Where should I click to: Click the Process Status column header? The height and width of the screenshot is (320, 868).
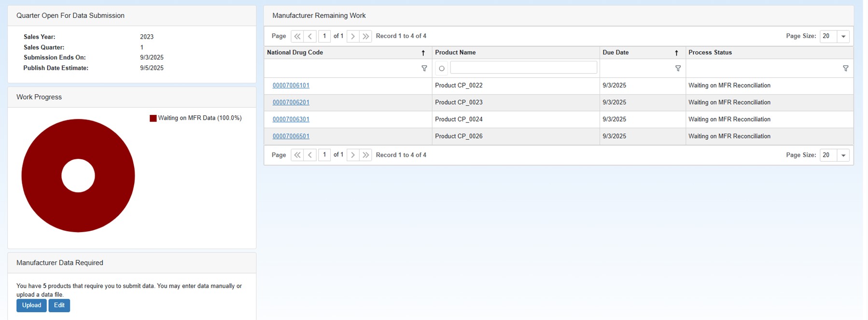[x=770, y=53]
